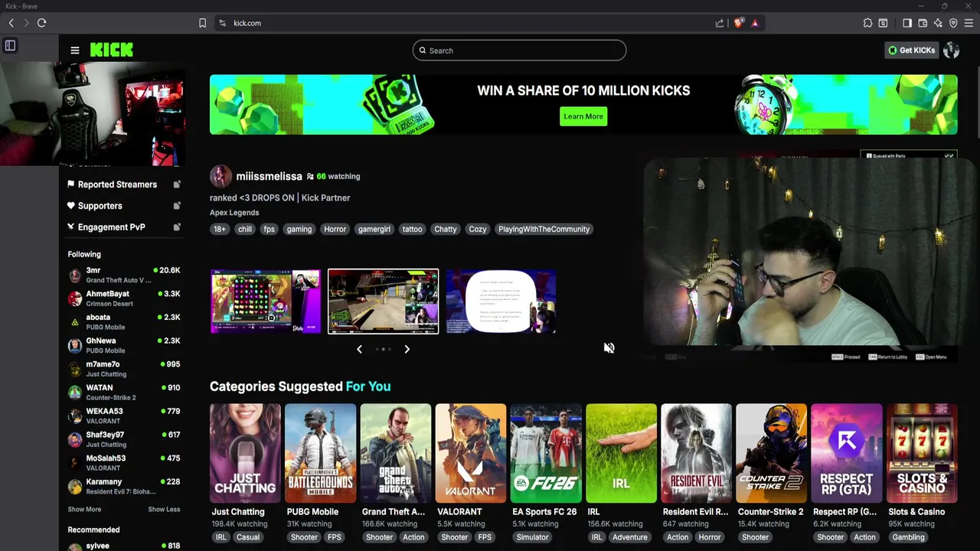The width and height of the screenshot is (980, 551).
Task: Open the tab search icon in toolbar
Action: [883, 23]
